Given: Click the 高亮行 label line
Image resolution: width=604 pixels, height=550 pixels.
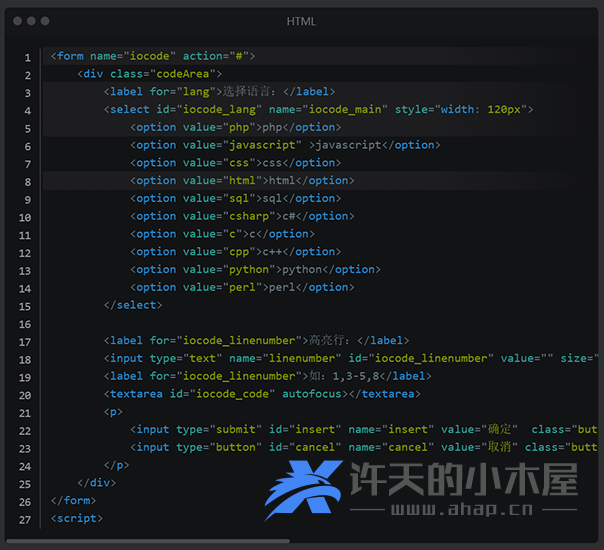Looking at the screenshot, I should (256, 340).
